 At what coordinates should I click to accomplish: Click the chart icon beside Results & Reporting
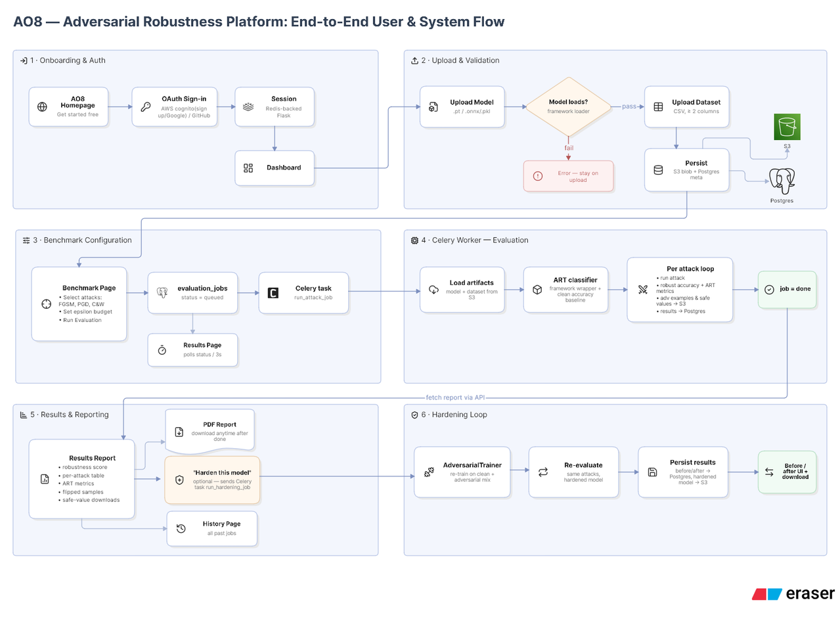point(24,415)
